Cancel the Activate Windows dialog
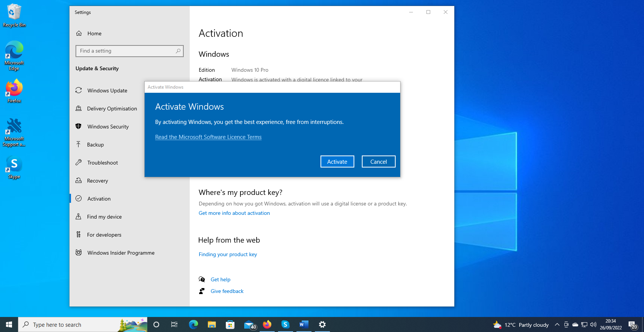Viewport: 644px width, 332px height. tap(378, 161)
